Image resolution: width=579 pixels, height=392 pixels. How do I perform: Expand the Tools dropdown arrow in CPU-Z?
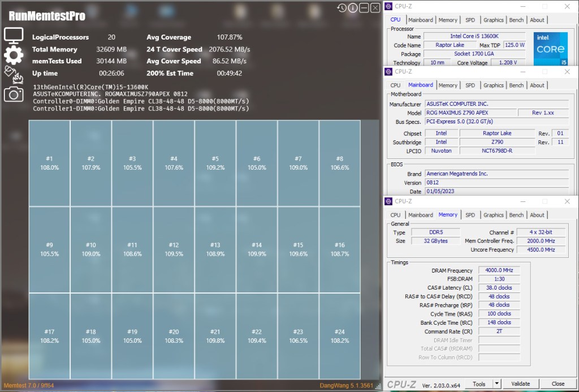click(496, 384)
